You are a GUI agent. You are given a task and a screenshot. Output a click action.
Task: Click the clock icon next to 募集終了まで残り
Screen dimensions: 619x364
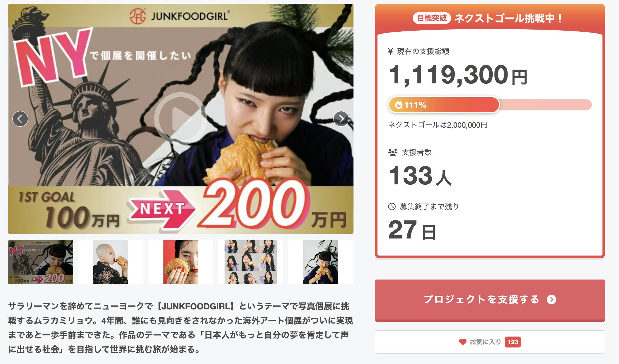pos(392,207)
